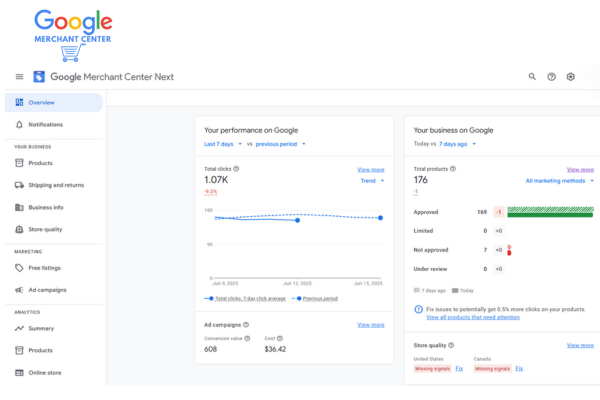Select Overview in the sidebar

[54, 102]
